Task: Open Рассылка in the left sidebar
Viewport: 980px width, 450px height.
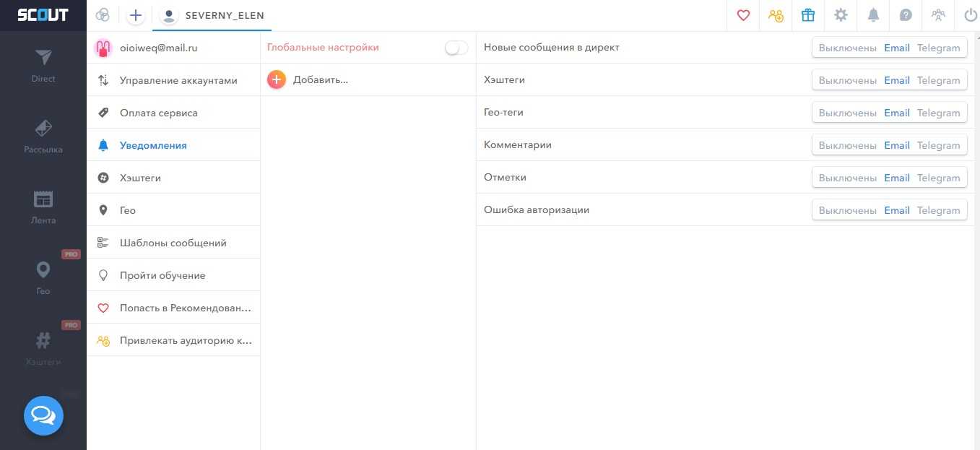Action: pyautogui.click(x=43, y=136)
